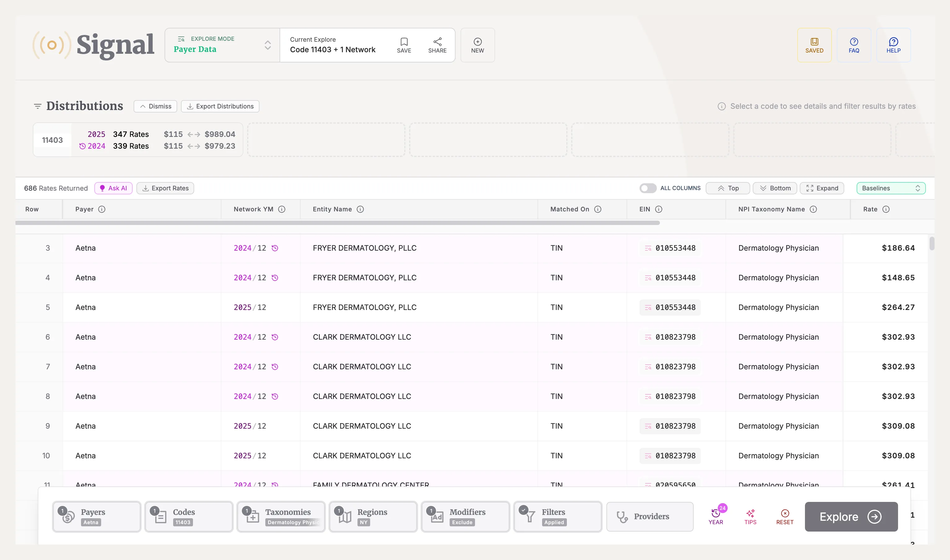
Task: Click the SAVE bookmark icon
Action: 404,42
